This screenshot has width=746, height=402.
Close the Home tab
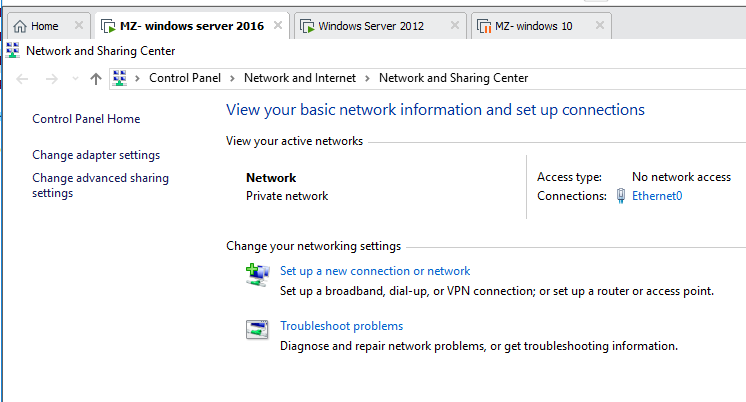coord(79,25)
